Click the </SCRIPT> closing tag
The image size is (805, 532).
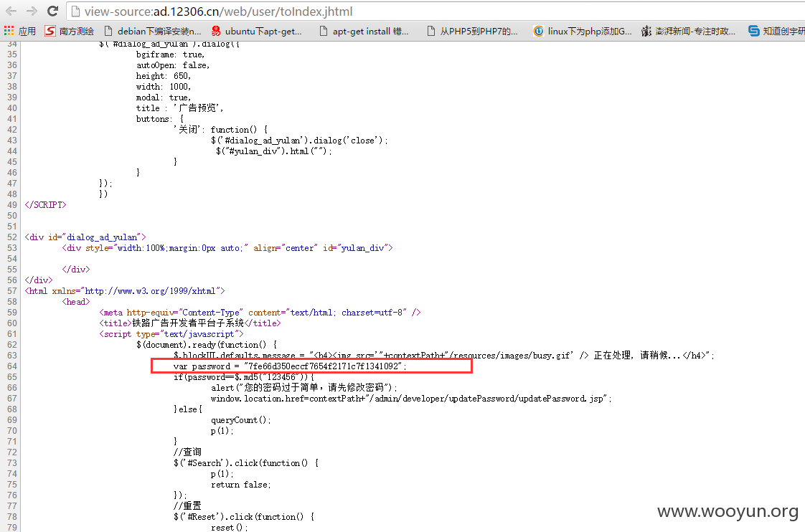[46, 204]
